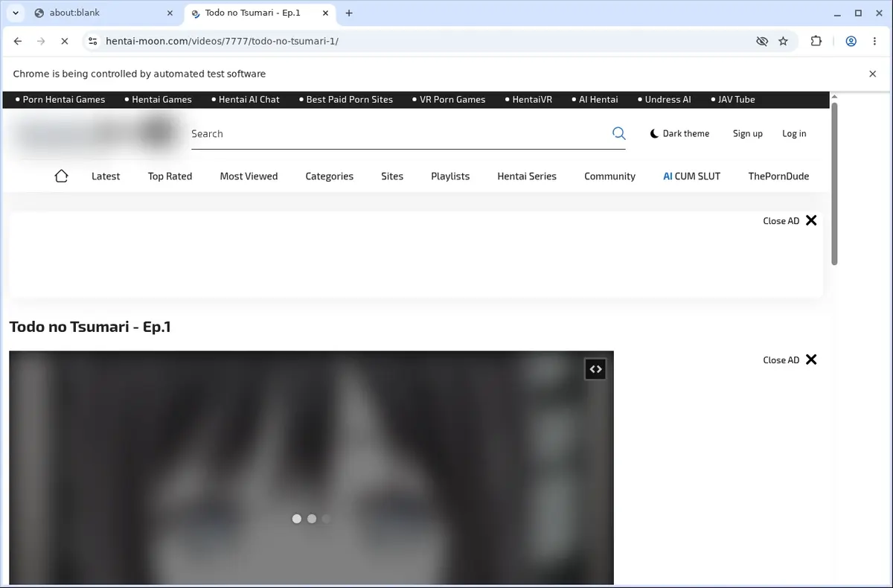Viewport: 893px width, 588px height.
Task: Click the magnifying glass search icon
Action: coord(618,133)
